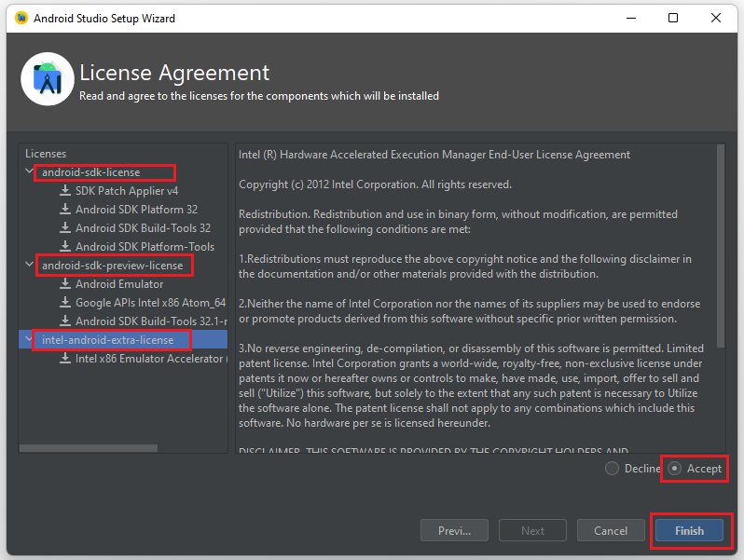Viewport: 744px width, 560px height.
Task: Click the download icon beside SDK Patch Applier v4
Action: (65, 191)
